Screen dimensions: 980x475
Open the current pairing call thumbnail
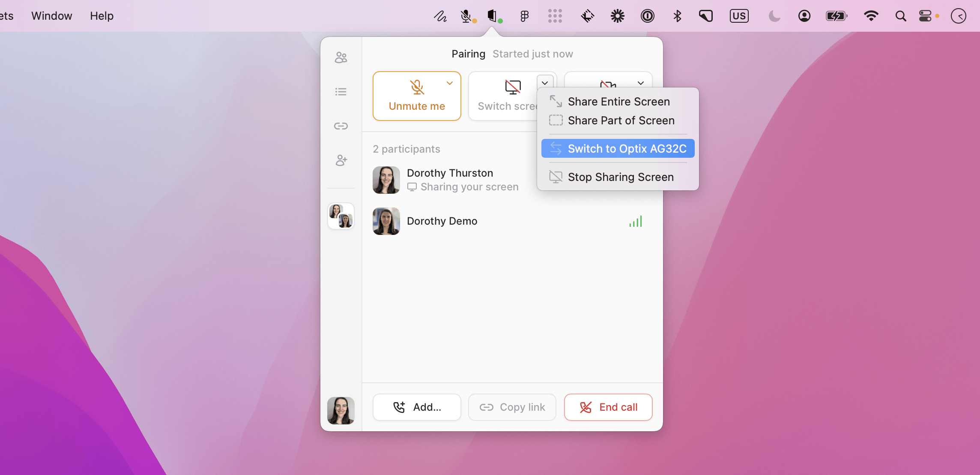coord(341,216)
